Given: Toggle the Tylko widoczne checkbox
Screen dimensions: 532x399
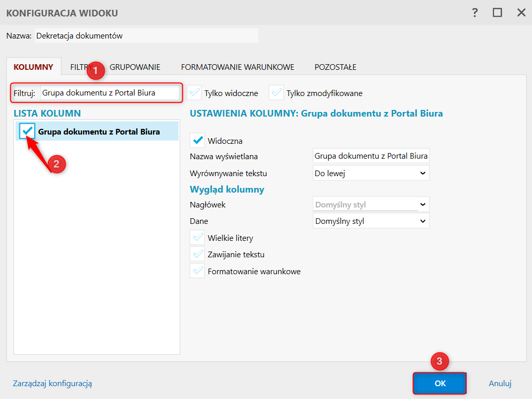Looking at the screenshot, I should pyautogui.click(x=195, y=93).
